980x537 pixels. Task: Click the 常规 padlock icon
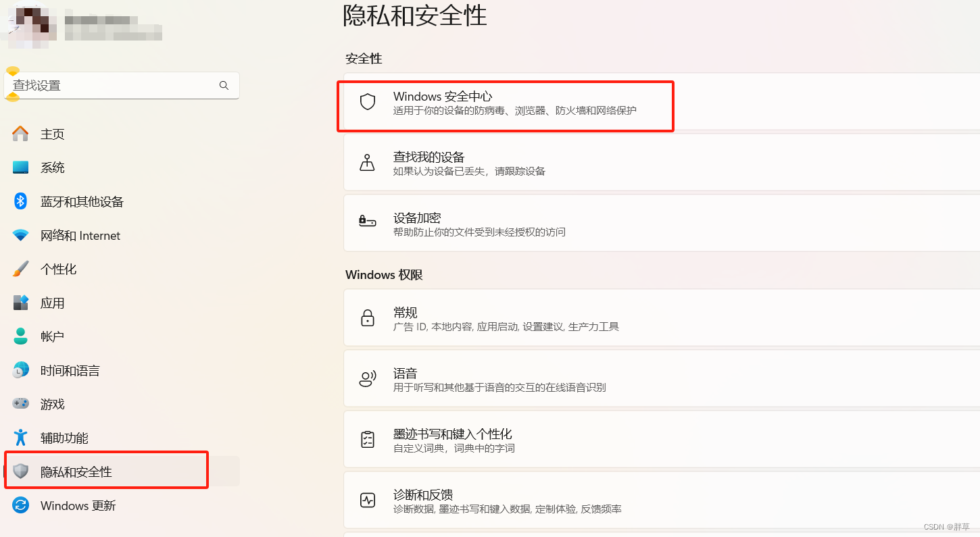point(367,318)
